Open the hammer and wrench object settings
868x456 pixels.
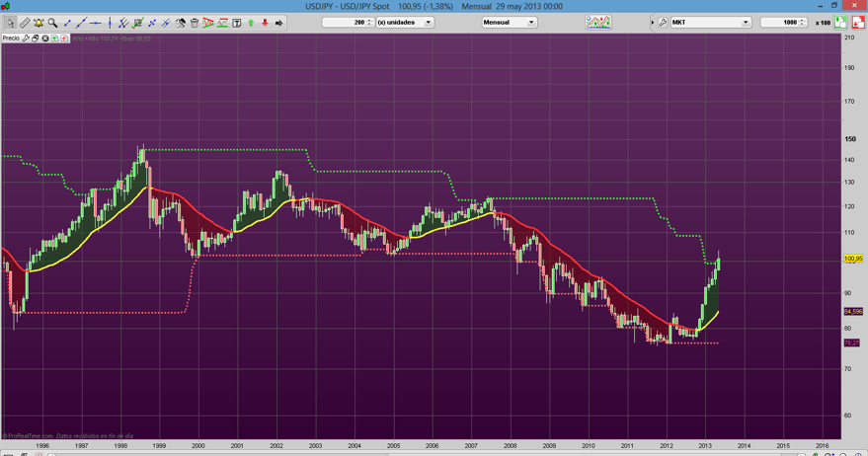pyautogui.click(x=180, y=23)
